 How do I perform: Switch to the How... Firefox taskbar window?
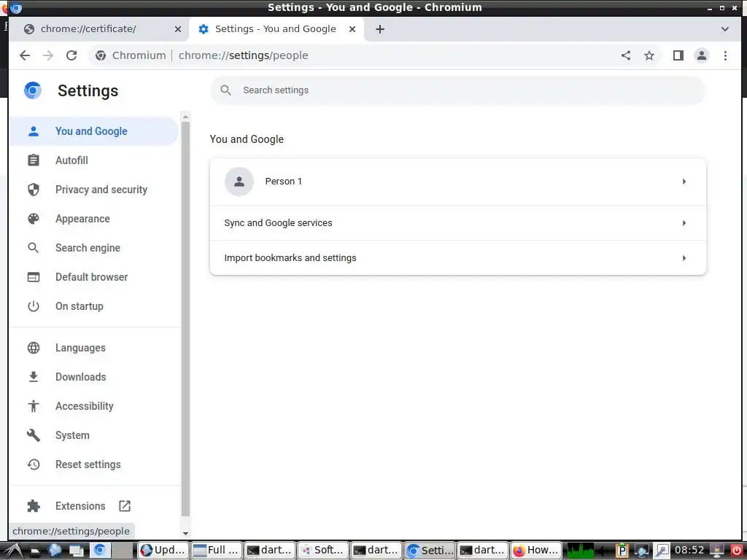click(535, 551)
